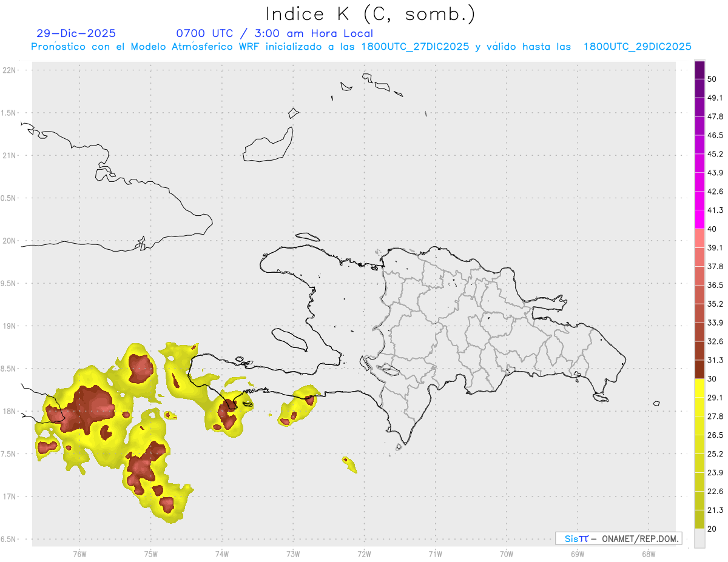Viewport: 728px width, 562px height.
Task: Click the colorbar value "50"
Action: point(712,79)
